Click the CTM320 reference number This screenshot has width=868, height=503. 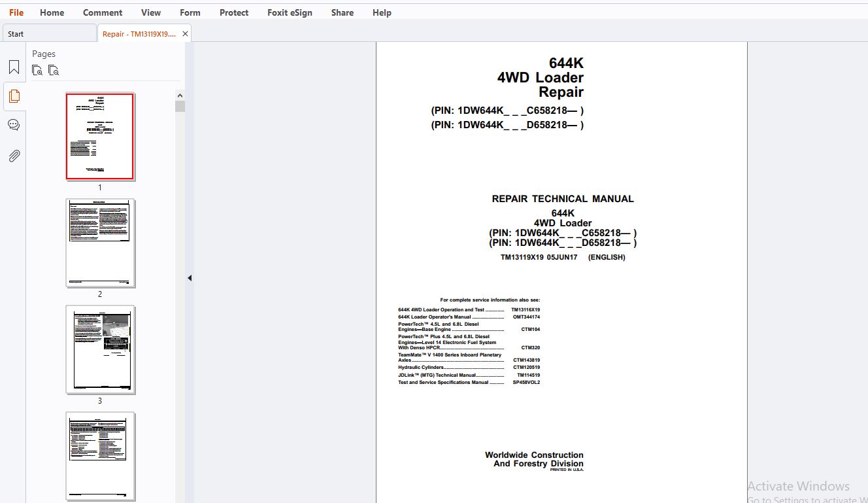click(531, 348)
